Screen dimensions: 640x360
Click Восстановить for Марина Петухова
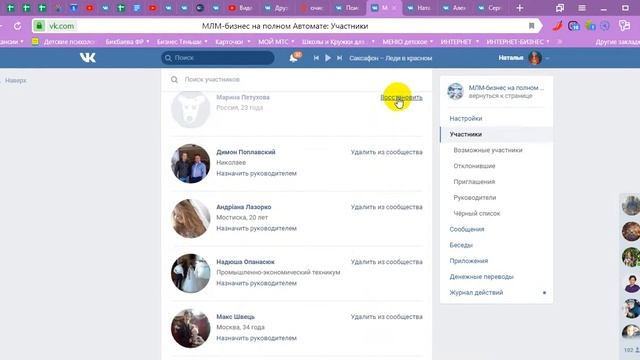(401, 98)
